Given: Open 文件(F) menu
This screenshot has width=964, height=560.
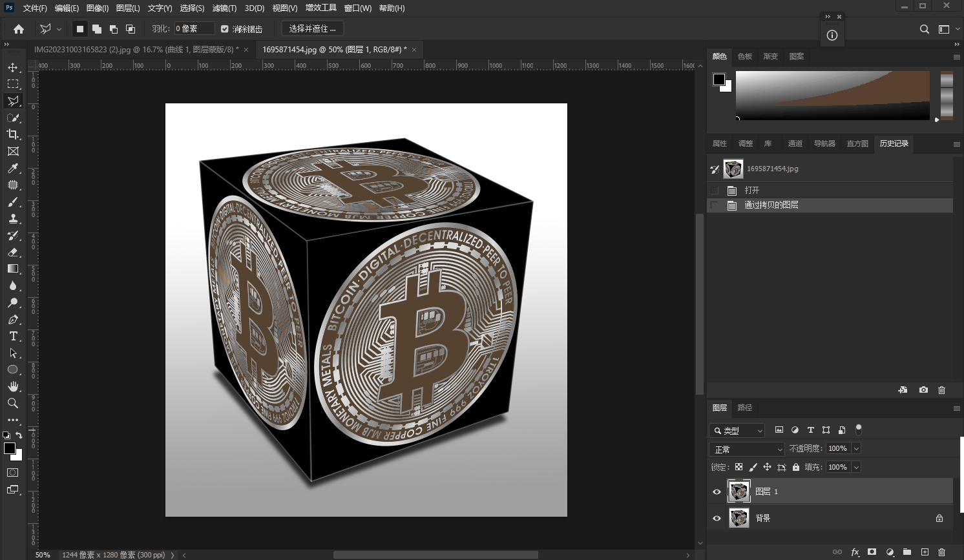Looking at the screenshot, I should [x=35, y=8].
